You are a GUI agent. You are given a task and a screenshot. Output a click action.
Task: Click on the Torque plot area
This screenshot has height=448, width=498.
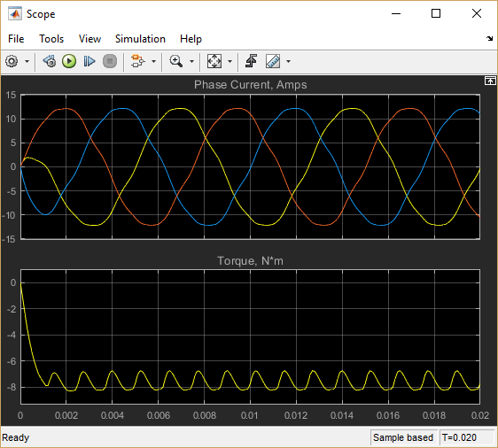click(x=250, y=336)
